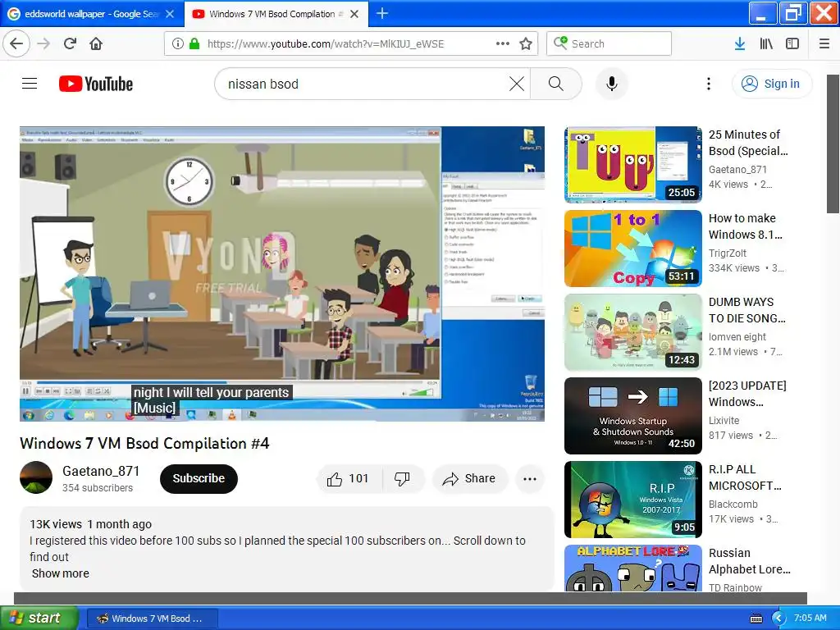Start voice search with microphone icon
This screenshot has height=630, width=840.
(612, 84)
